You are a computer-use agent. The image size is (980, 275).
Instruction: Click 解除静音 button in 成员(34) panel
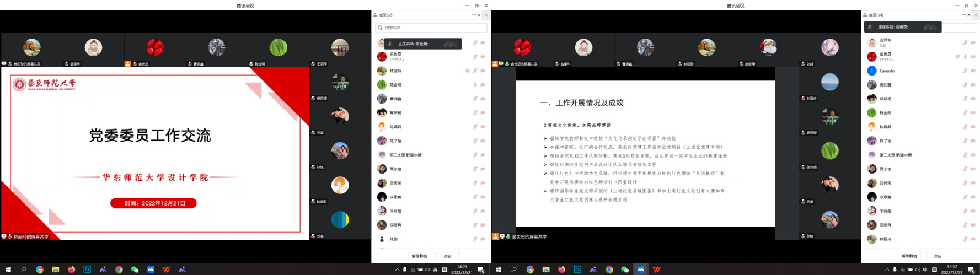click(x=909, y=256)
